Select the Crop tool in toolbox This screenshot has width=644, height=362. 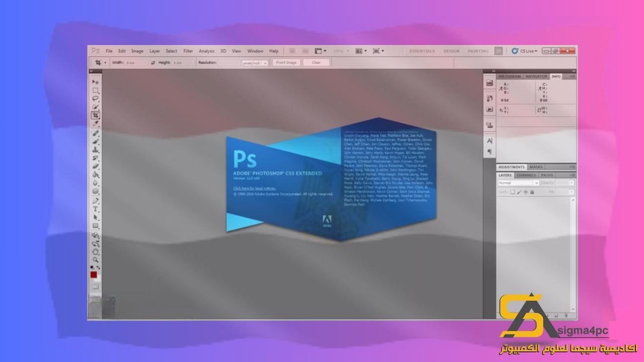click(x=96, y=115)
